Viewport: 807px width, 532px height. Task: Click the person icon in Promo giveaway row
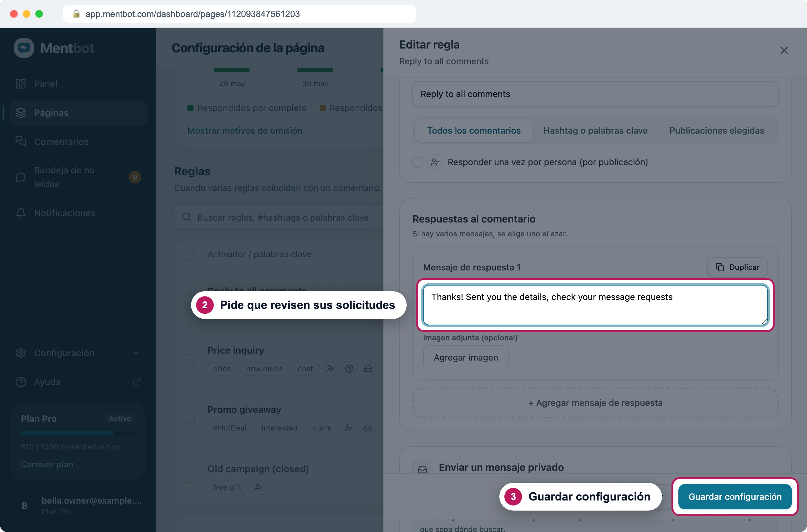tap(349, 428)
